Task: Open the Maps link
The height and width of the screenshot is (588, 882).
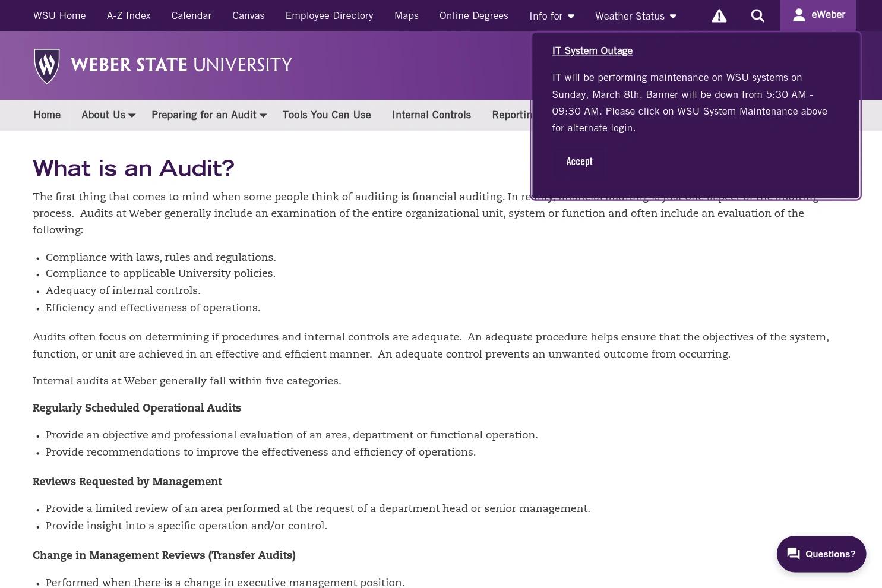Action: (x=406, y=16)
